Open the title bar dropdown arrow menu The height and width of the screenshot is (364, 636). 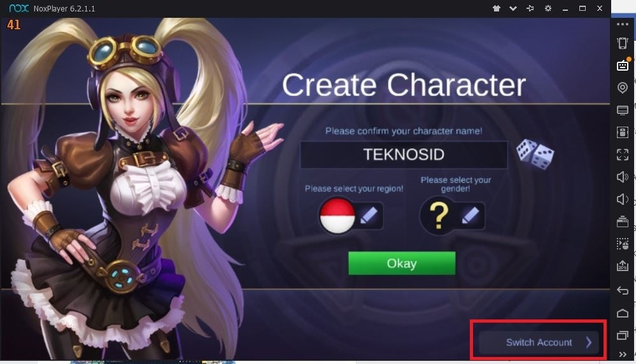click(513, 8)
